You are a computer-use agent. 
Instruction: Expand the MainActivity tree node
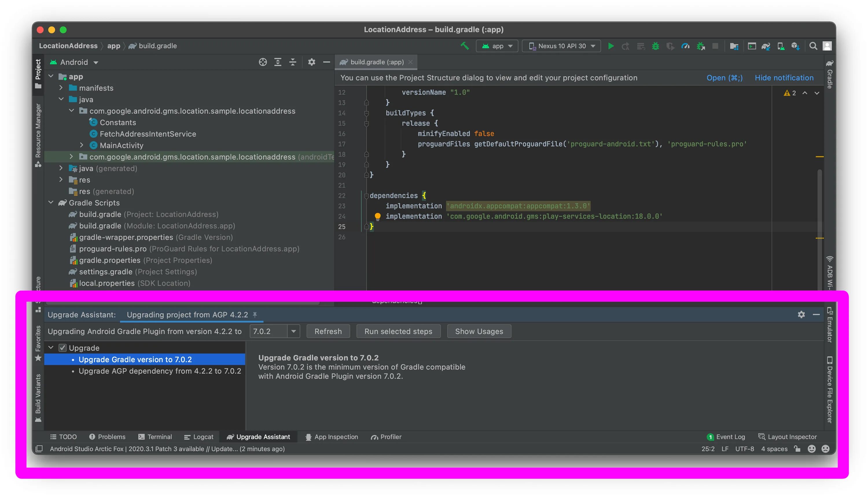point(82,145)
